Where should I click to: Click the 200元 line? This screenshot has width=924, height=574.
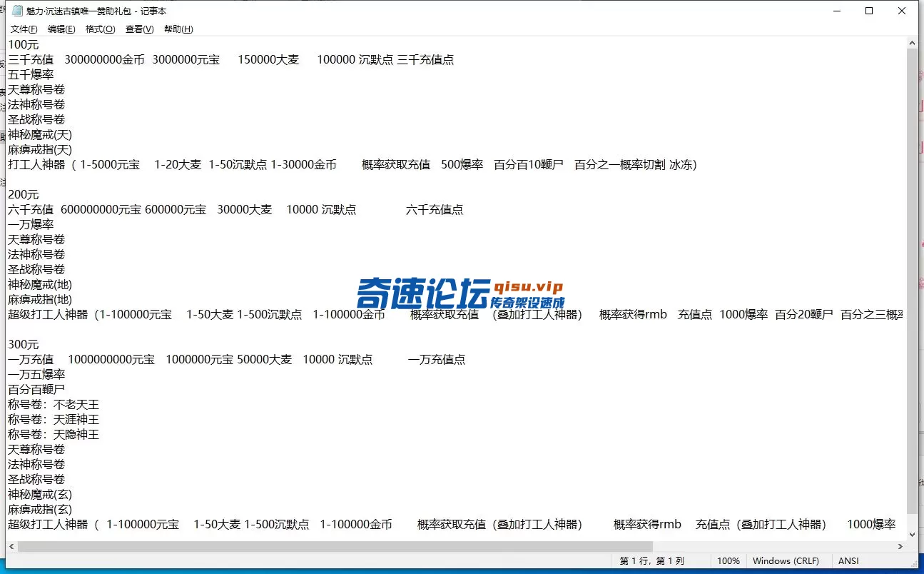click(x=24, y=195)
